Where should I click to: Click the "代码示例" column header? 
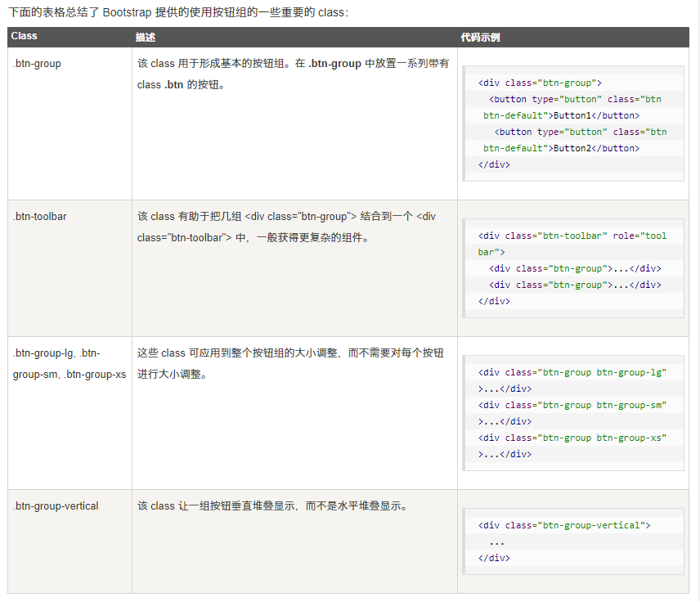tap(480, 38)
